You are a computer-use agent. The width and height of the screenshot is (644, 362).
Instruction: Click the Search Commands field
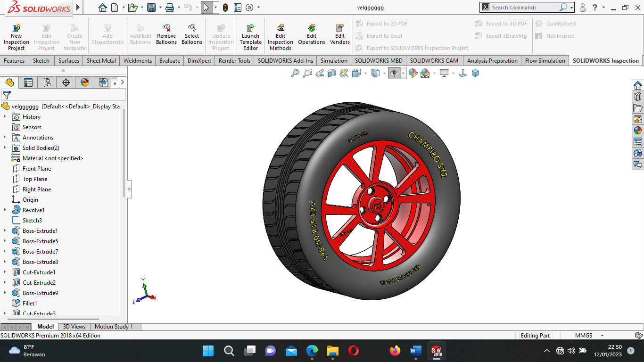524,8
